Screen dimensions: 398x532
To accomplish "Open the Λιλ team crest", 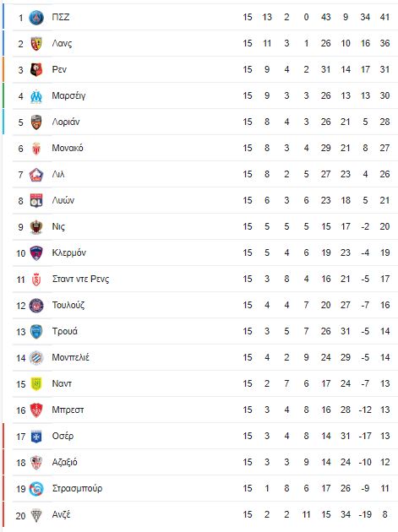I will tap(36, 175).
